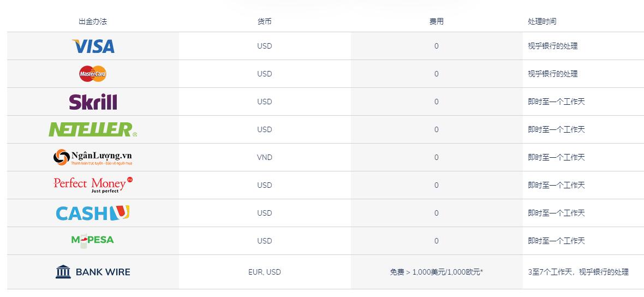Click the 处理时间 column header
This screenshot has width=644, height=297.
coord(542,21)
